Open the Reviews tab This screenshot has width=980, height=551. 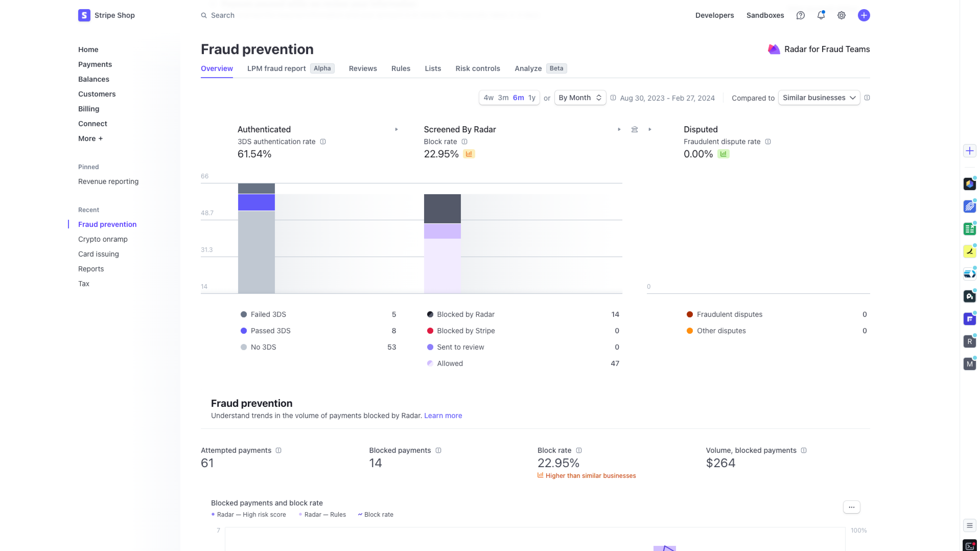(x=363, y=68)
